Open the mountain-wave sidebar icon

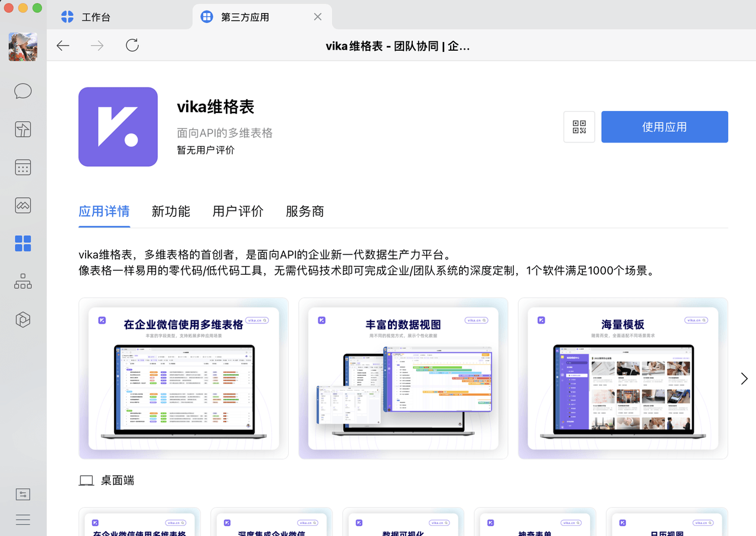[x=23, y=205]
